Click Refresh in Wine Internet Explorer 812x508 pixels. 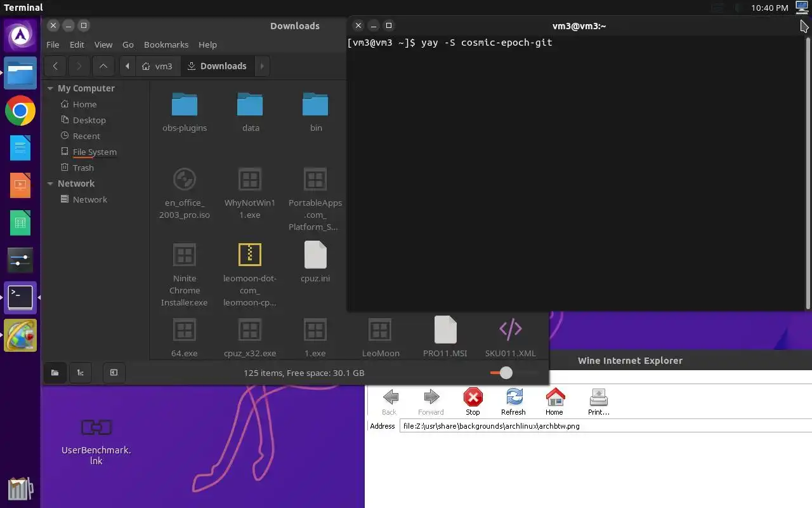514,402
